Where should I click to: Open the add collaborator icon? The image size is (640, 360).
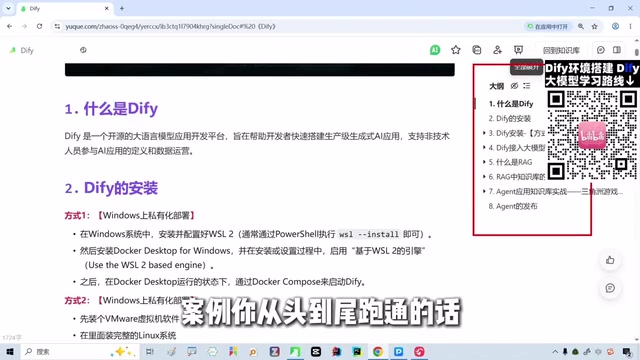pos(497,50)
